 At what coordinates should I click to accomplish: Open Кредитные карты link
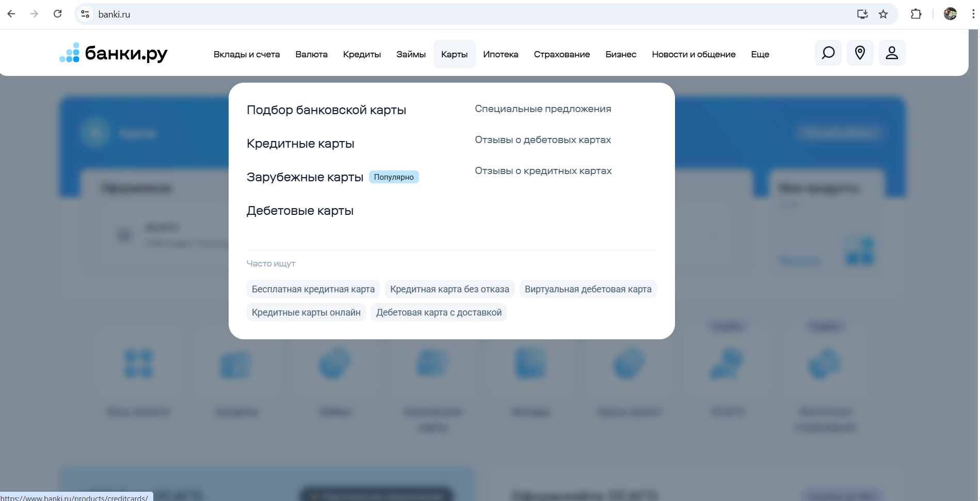300,144
